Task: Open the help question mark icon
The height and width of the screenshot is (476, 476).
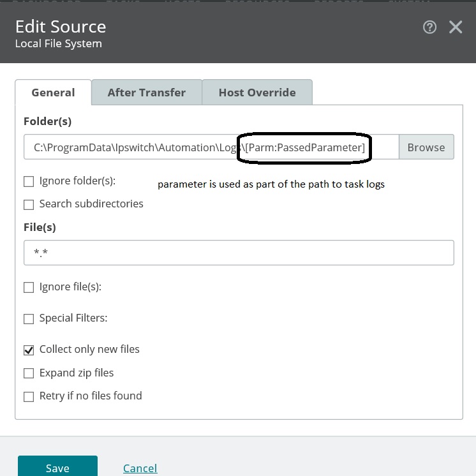Action: click(x=429, y=27)
